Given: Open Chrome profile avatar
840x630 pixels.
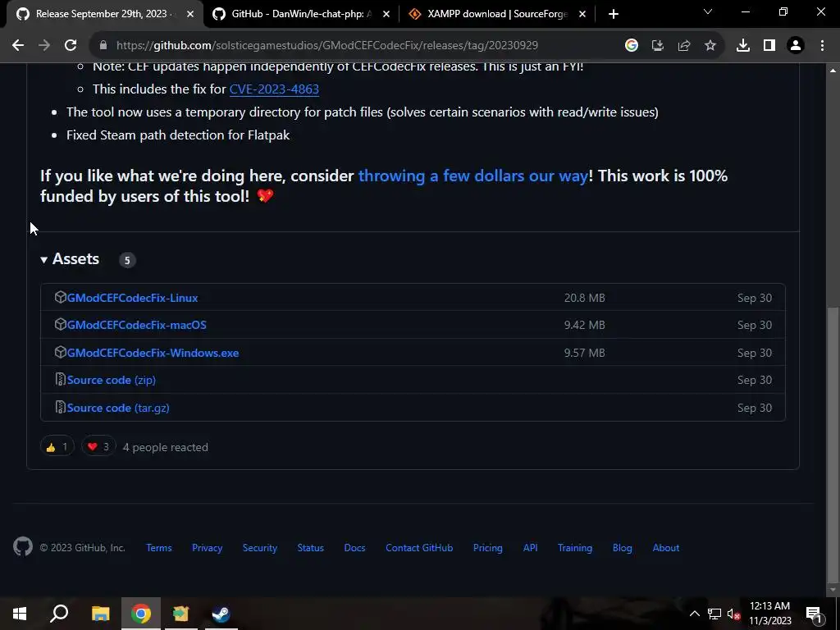Looking at the screenshot, I should tap(796, 46).
